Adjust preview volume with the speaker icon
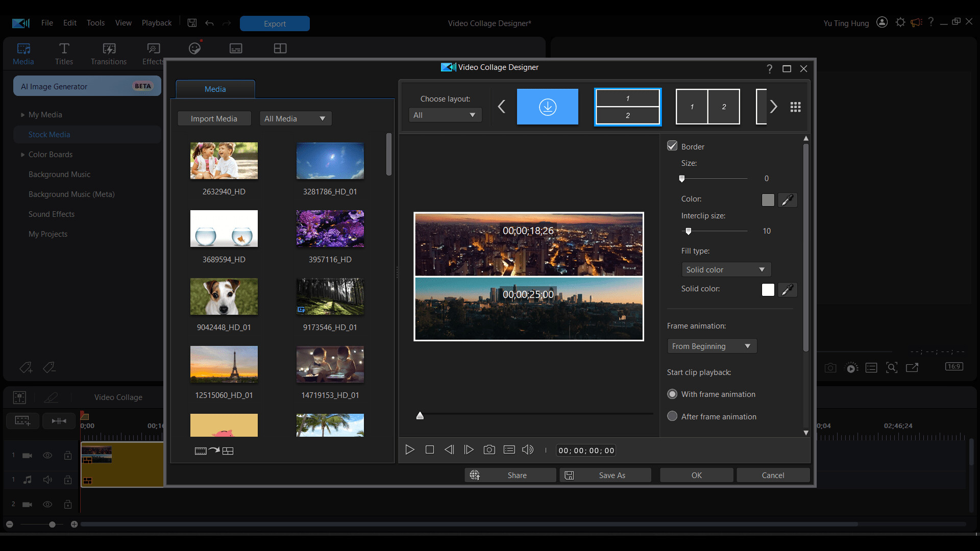This screenshot has width=980, height=551. click(528, 449)
